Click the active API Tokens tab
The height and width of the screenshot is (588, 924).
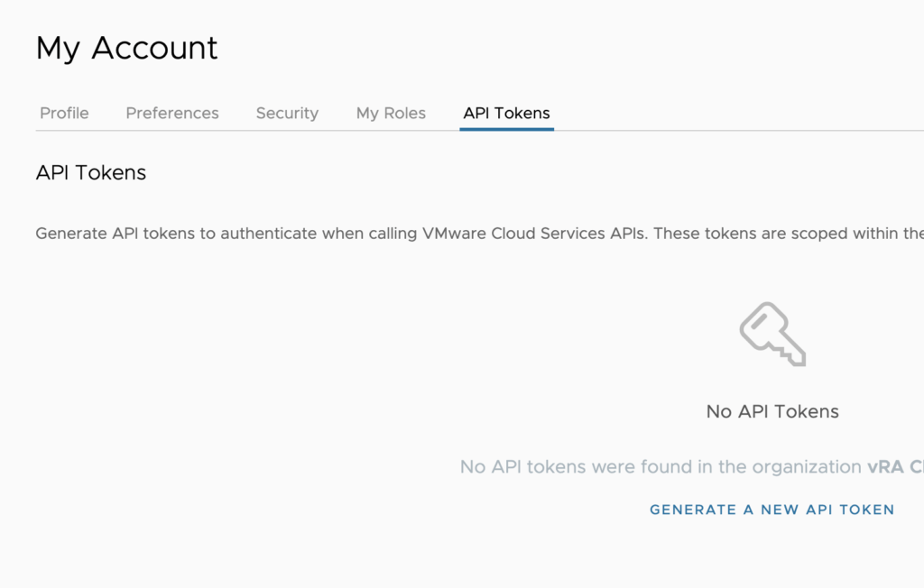506,113
